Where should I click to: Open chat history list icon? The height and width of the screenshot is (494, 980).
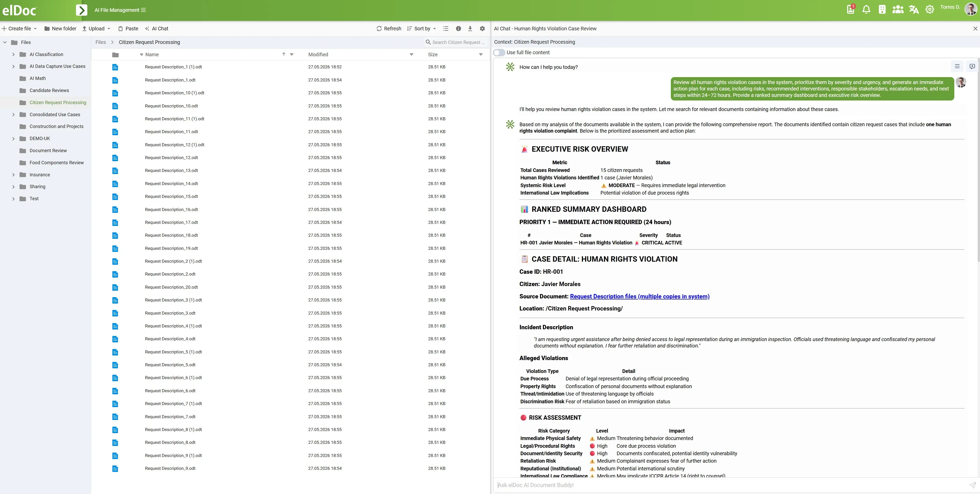(957, 66)
